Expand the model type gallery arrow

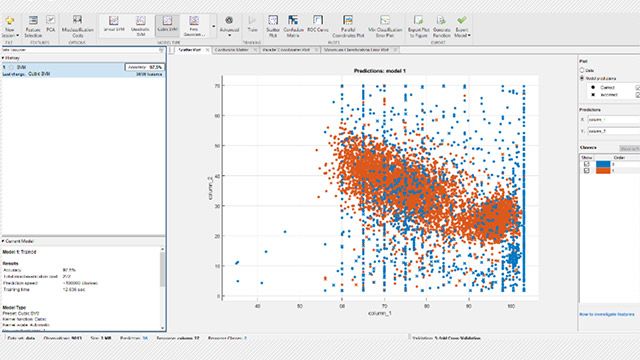[213, 27]
